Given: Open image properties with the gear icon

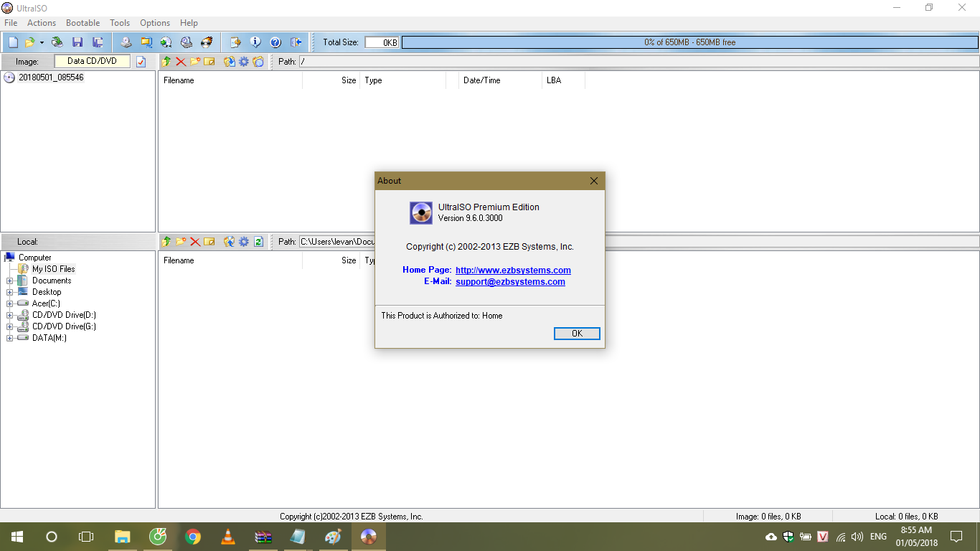Looking at the screenshot, I should coord(243,62).
